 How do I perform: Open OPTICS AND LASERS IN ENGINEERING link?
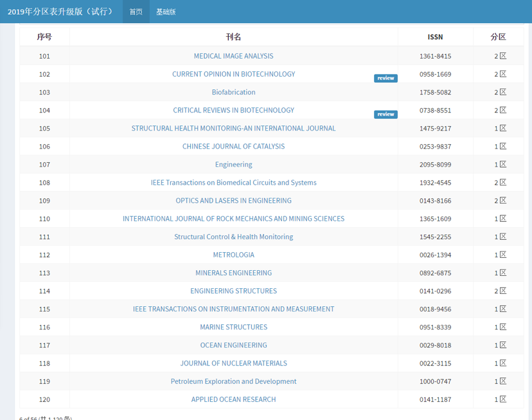[233, 201]
